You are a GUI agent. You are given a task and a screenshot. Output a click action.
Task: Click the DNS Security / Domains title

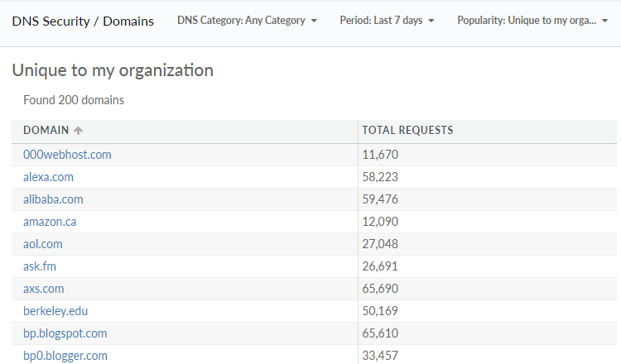pos(83,21)
